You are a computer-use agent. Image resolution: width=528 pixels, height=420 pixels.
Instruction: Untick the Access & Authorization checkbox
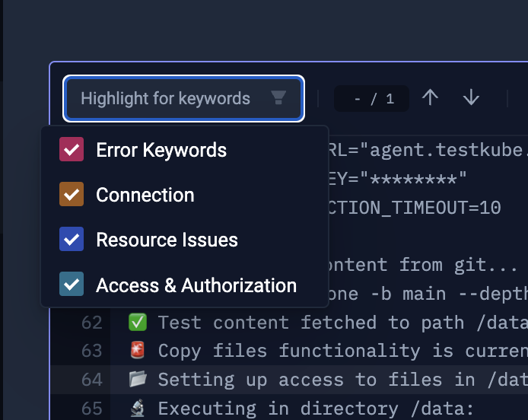(72, 285)
